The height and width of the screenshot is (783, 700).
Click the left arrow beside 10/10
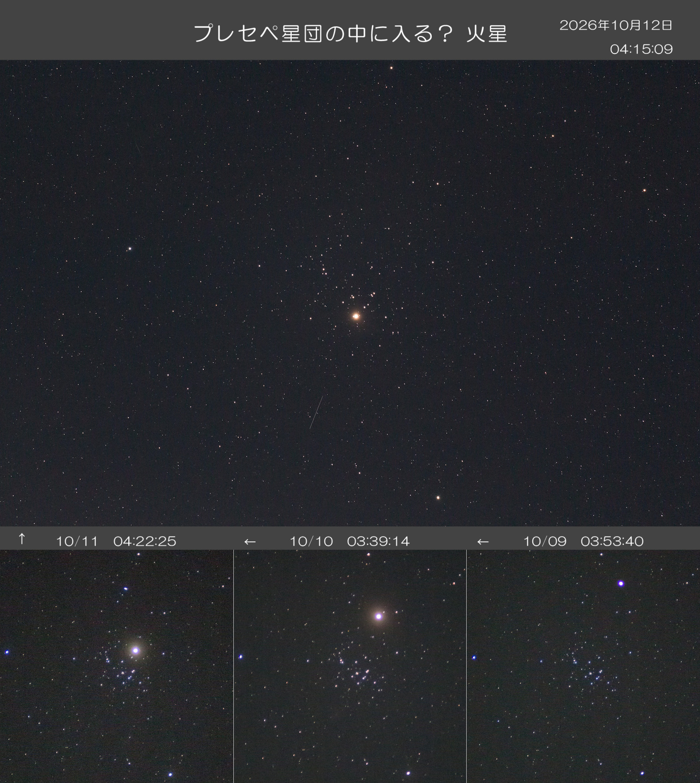click(x=250, y=541)
